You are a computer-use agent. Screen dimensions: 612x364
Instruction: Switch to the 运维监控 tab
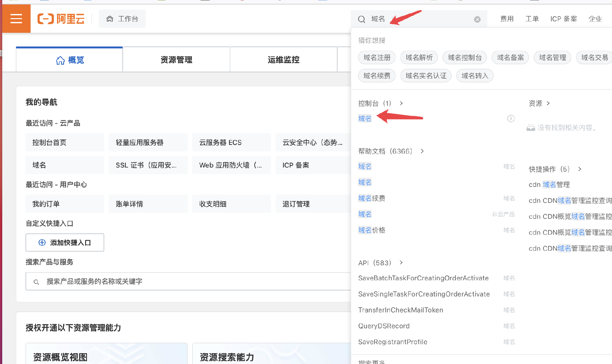click(x=283, y=60)
